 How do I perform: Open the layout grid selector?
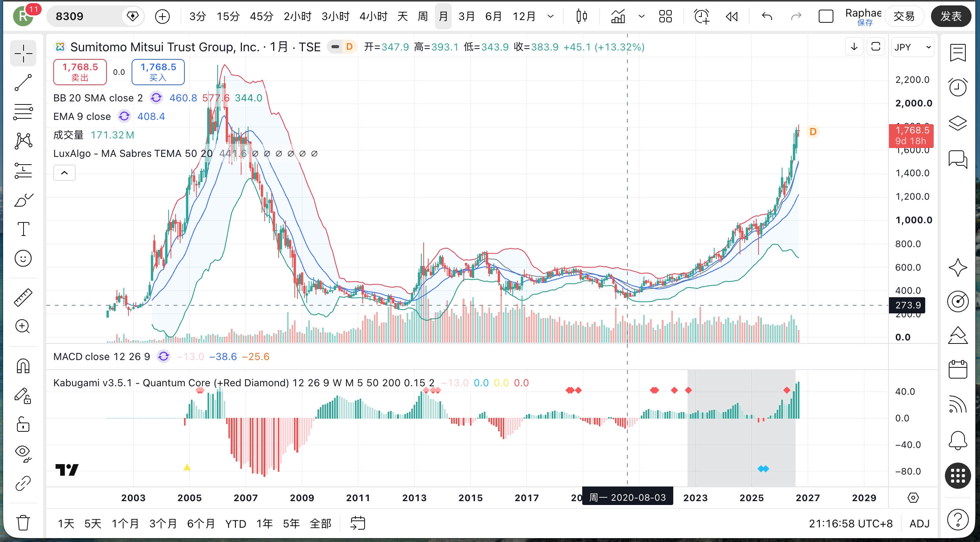pyautogui.click(x=666, y=17)
